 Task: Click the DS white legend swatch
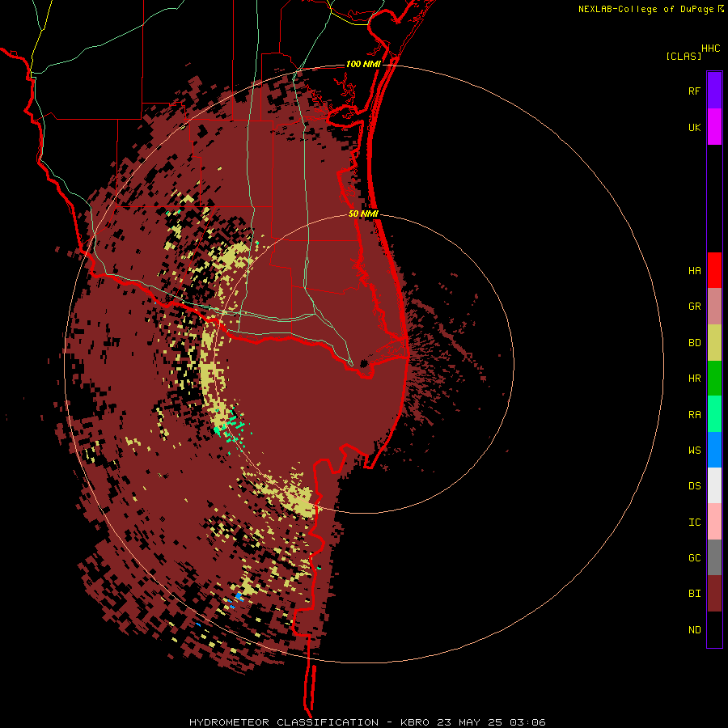tap(714, 485)
